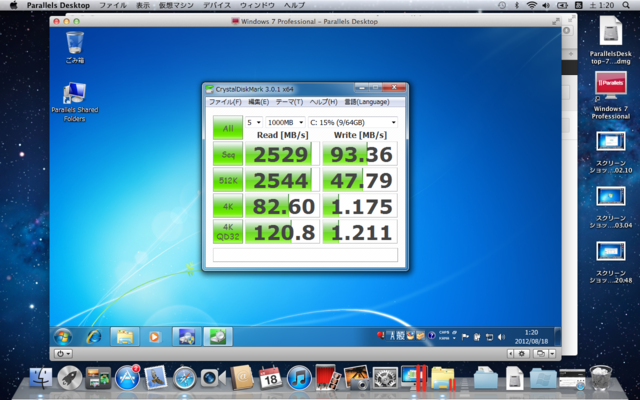
Task: Launch Safari from the Dock
Action: pos(184,378)
